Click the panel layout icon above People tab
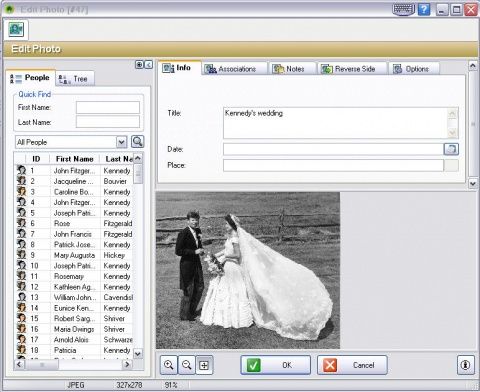 coord(139,64)
